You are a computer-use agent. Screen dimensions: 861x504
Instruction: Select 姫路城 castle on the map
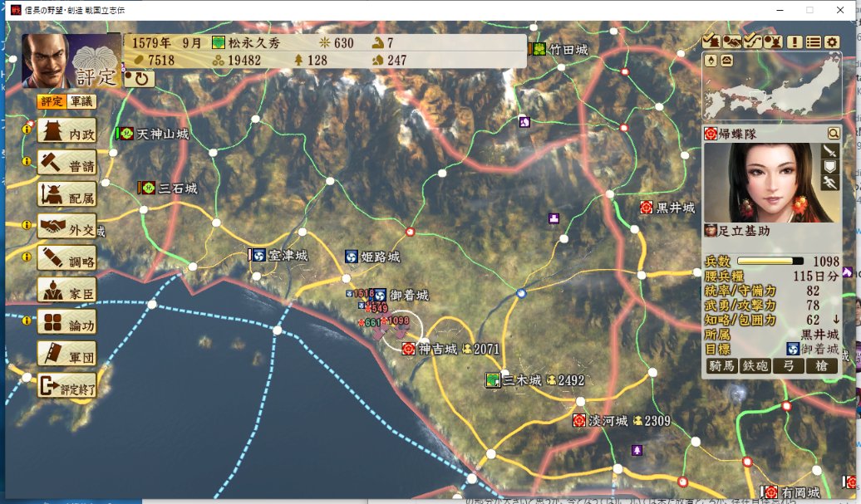pos(373,257)
